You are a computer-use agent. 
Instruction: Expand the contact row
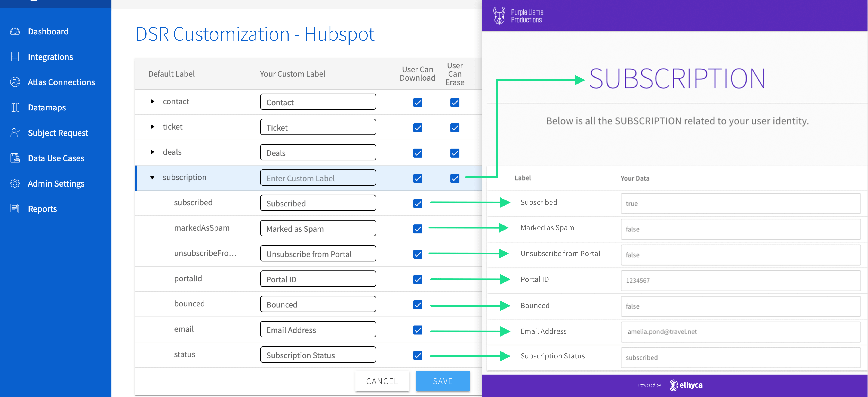point(152,101)
